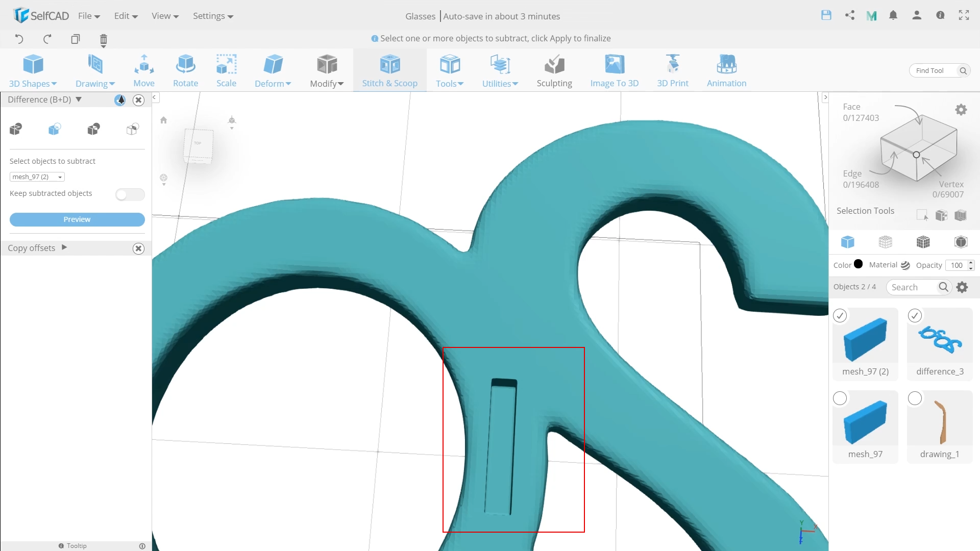
Task: Open notifications bell
Action: [893, 15]
